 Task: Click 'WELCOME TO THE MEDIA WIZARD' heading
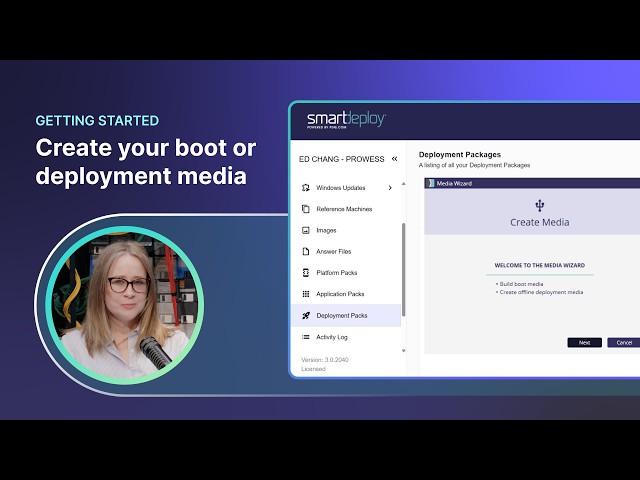pos(540,265)
